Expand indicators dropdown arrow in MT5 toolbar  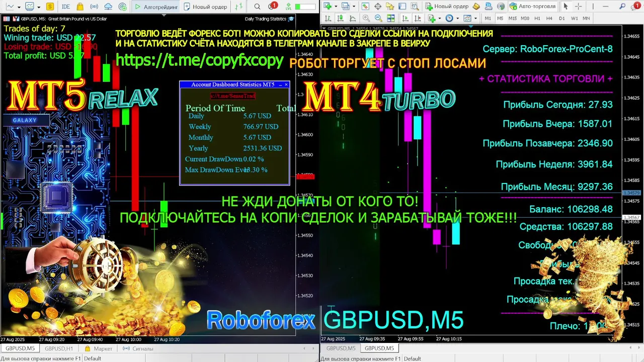(39, 8)
